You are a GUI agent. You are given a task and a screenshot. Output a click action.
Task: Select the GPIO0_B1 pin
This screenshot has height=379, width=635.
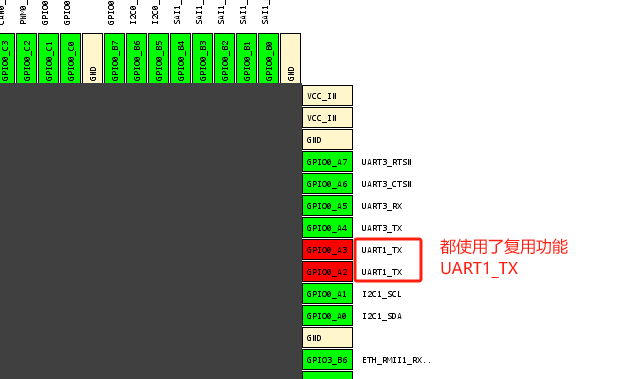pyautogui.click(x=247, y=58)
